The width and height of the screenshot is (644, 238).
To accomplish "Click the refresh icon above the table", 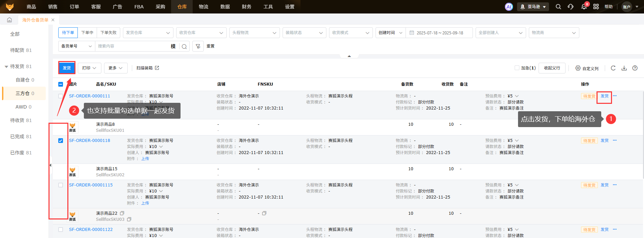I will coord(613,68).
